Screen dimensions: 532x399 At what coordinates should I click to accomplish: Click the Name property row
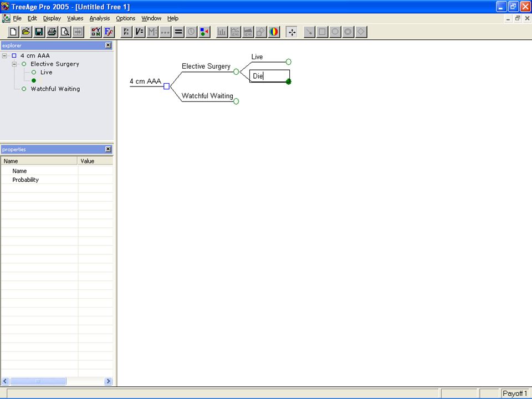coord(57,171)
